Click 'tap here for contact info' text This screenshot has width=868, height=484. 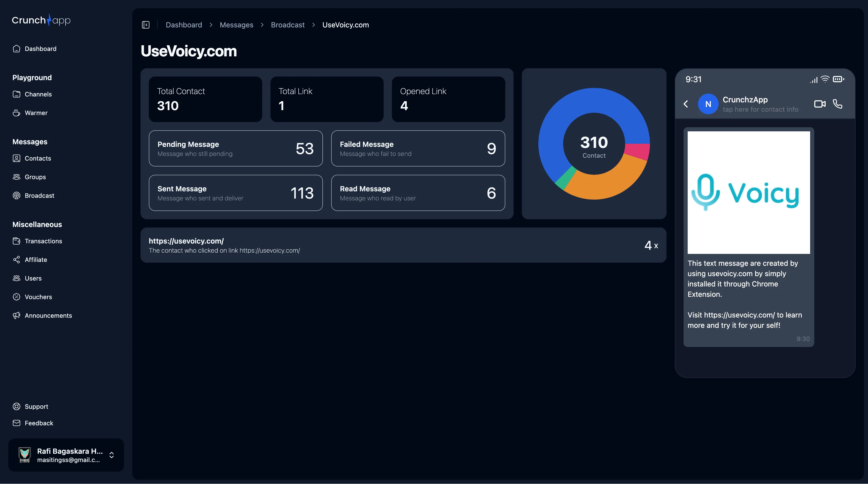pos(760,109)
